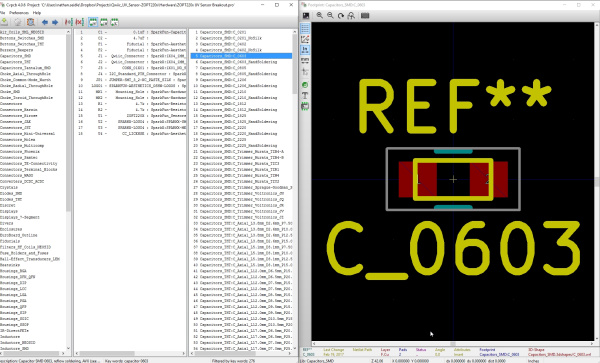This screenshot has width=600, height=363.
Task: Click zoom in on footprint viewer toolbar
Action: point(320,16)
